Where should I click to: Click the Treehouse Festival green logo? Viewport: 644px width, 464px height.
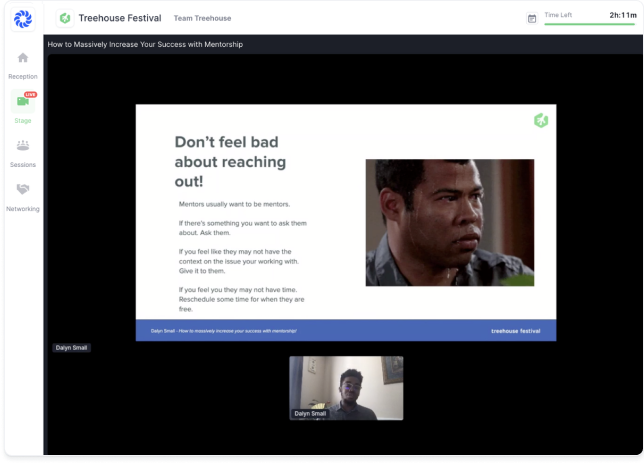(x=66, y=18)
